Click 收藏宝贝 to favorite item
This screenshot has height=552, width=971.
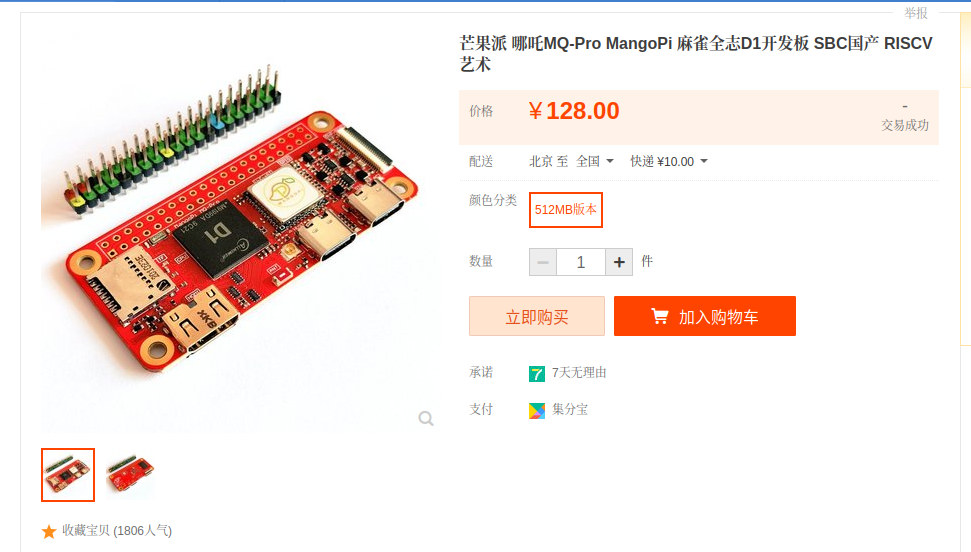(117, 531)
